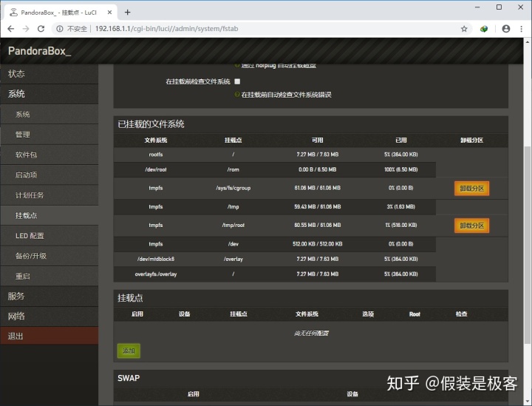
Task: Select the 挂载点 sidebar item
Action: click(50, 215)
